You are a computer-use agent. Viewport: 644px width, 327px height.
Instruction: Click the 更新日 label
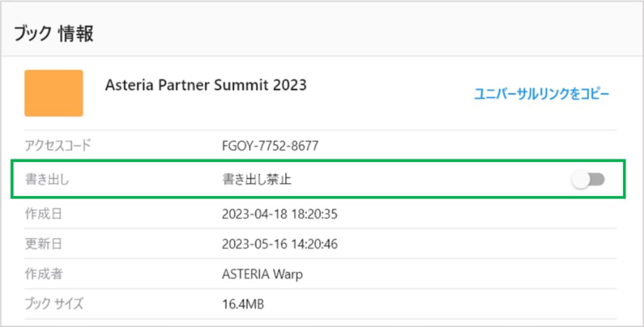[43, 244]
